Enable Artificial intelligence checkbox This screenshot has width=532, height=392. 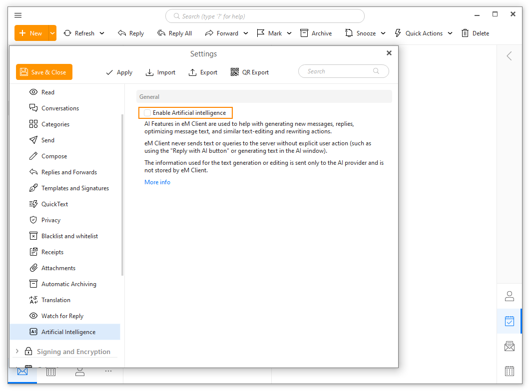(147, 113)
